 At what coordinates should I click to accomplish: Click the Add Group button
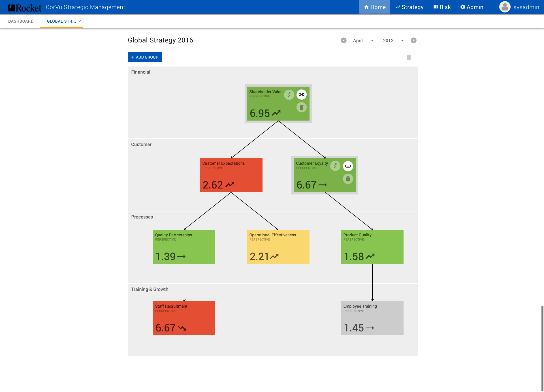coord(145,57)
